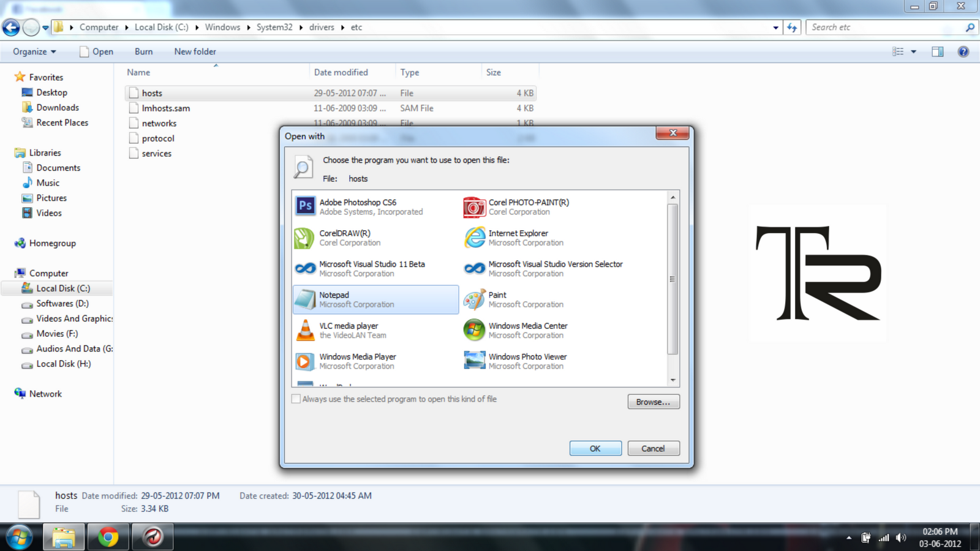Screen dimensions: 980x551
Task: Go back with the Back arrow button
Action: tap(11, 28)
